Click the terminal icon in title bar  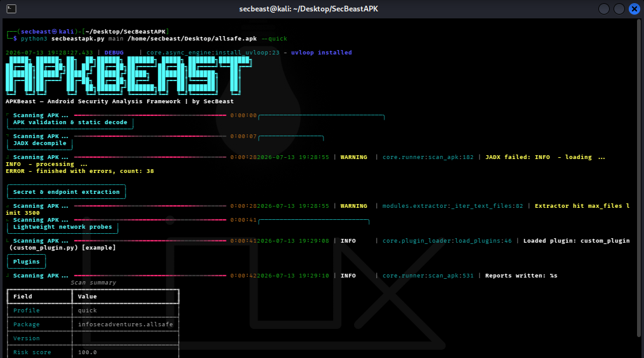pyautogui.click(x=11, y=9)
